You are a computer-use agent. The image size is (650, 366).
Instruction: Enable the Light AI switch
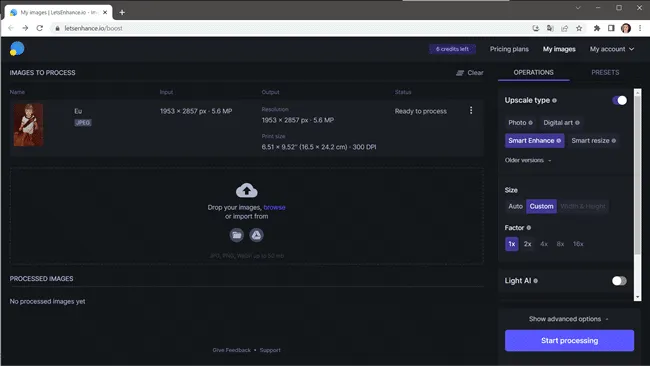pyautogui.click(x=619, y=281)
